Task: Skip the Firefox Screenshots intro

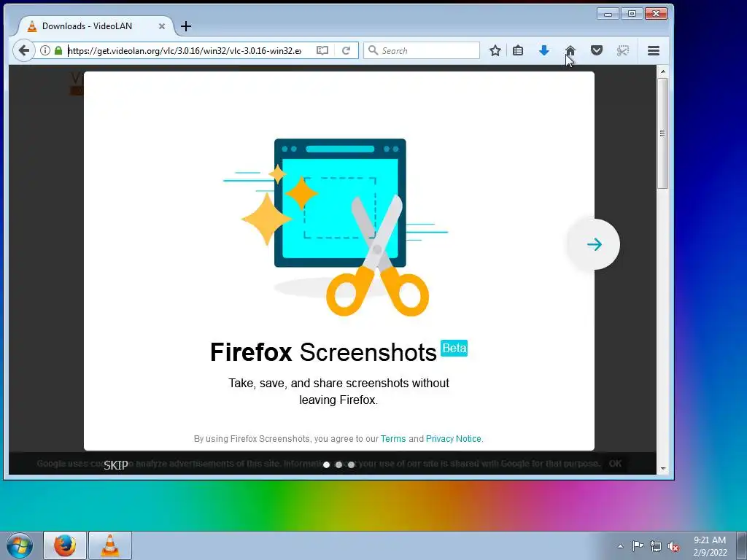Action: pos(116,465)
